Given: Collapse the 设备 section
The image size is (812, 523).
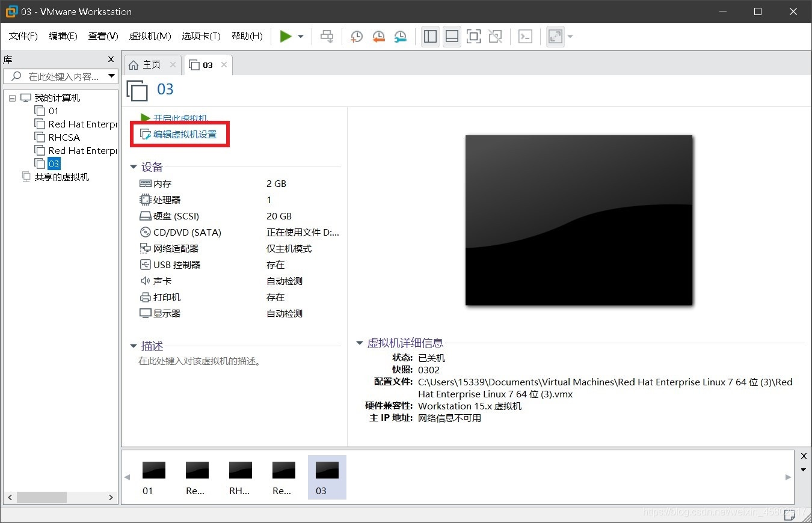Looking at the screenshot, I should click(134, 167).
